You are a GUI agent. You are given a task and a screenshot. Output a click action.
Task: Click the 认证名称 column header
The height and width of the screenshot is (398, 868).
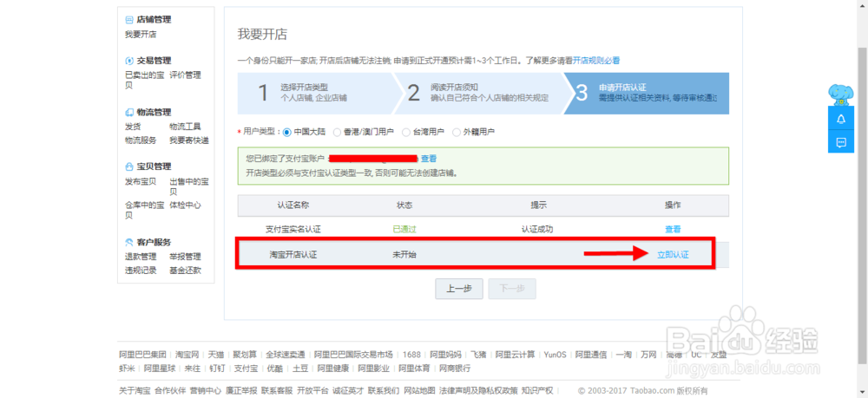[293, 205]
